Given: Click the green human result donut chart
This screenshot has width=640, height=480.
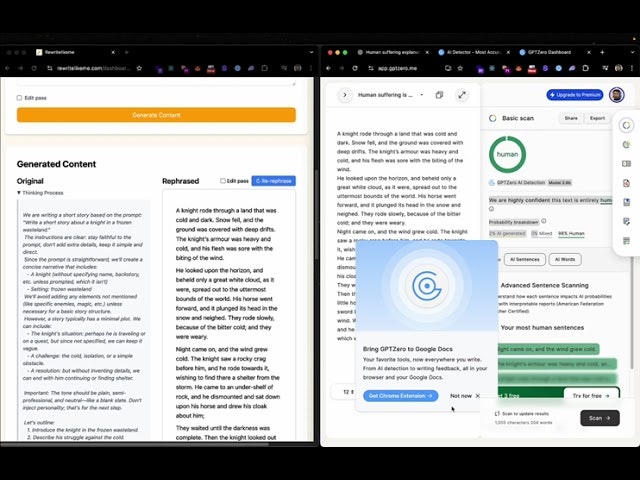Looking at the screenshot, I should click(507, 154).
